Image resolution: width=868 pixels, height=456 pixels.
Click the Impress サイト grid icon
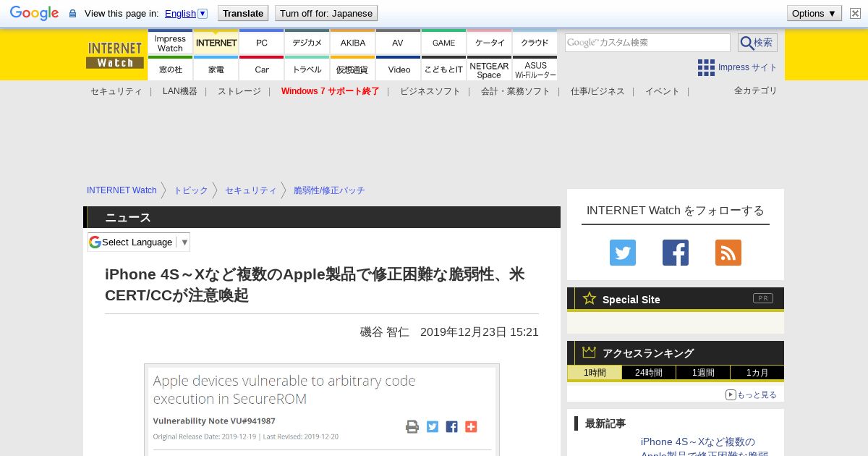pyautogui.click(x=706, y=67)
